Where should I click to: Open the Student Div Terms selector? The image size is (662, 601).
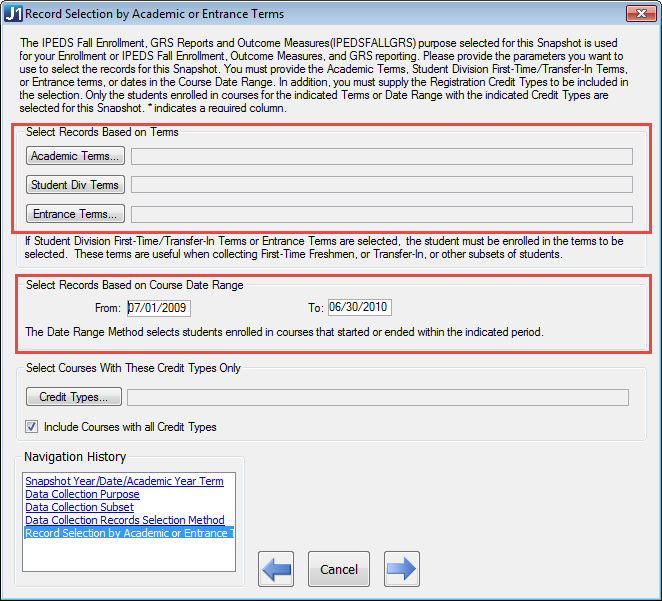point(75,185)
